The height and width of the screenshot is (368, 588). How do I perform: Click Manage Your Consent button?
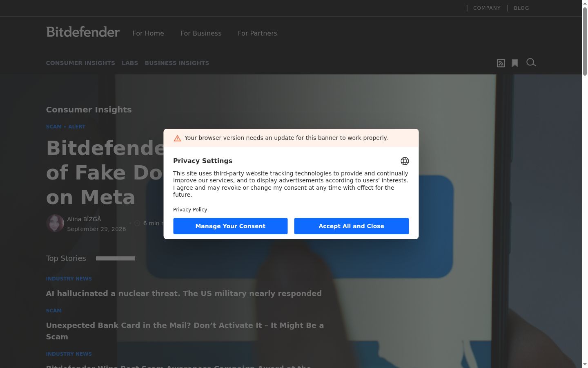coord(230,226)
